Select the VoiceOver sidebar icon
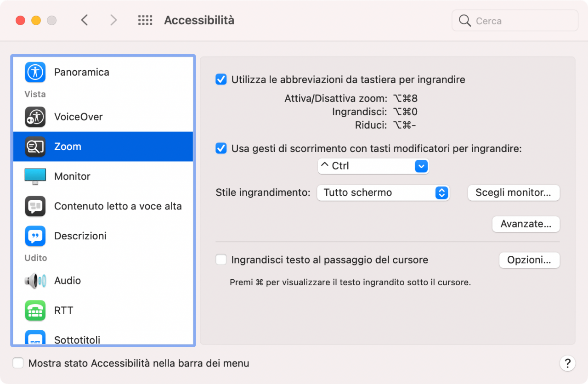Screen dimensions: 588x384 point(35,117)
